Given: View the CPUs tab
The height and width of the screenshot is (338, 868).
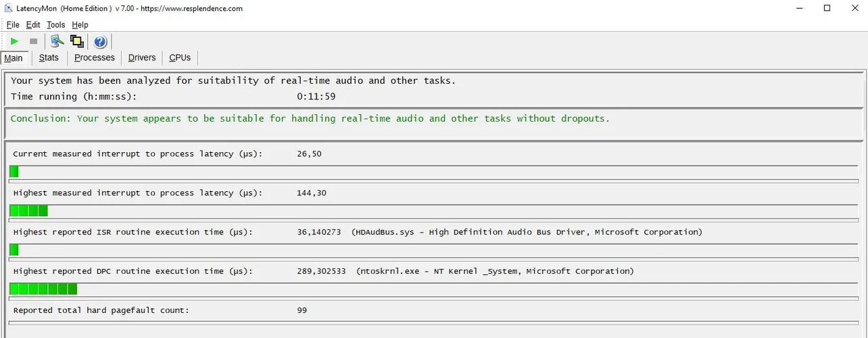Looking at the screenshot, I should 180,58.
